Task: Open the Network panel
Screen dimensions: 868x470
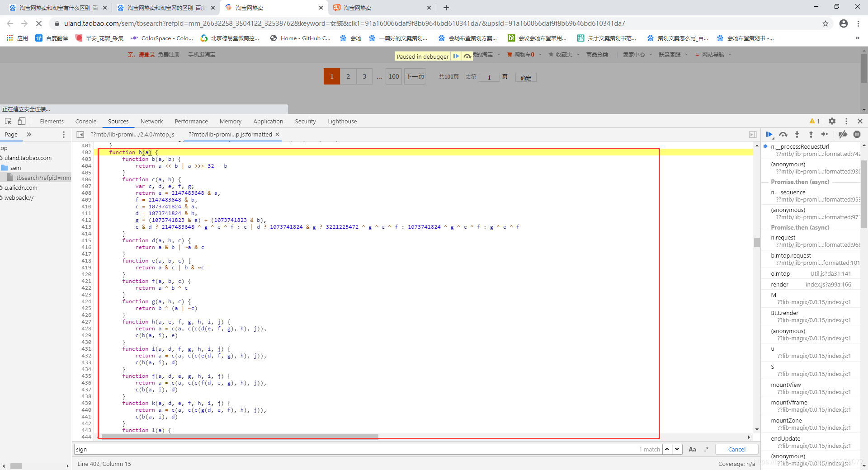Action: (151, 121)
